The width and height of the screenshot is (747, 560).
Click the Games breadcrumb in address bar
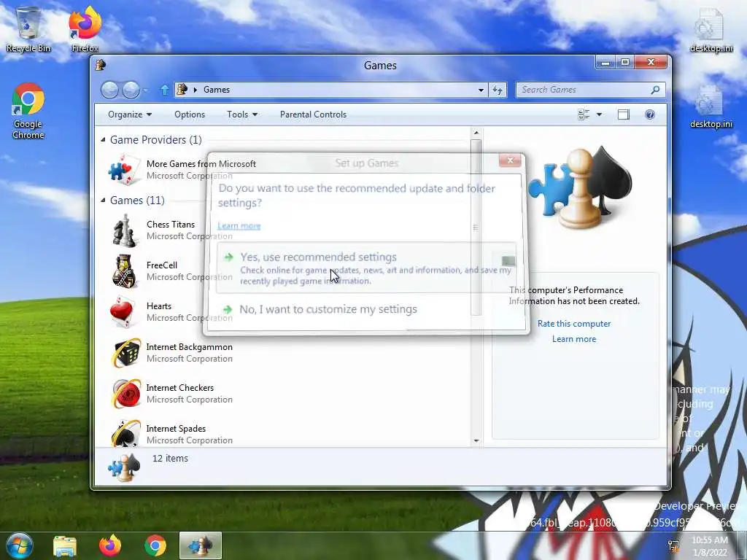coord(216,90)
